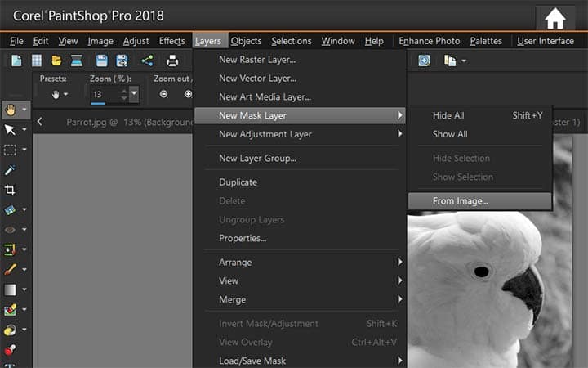Screen dimensions: 588x368
Task: Create a new image with the New icon
Action: 16,61
